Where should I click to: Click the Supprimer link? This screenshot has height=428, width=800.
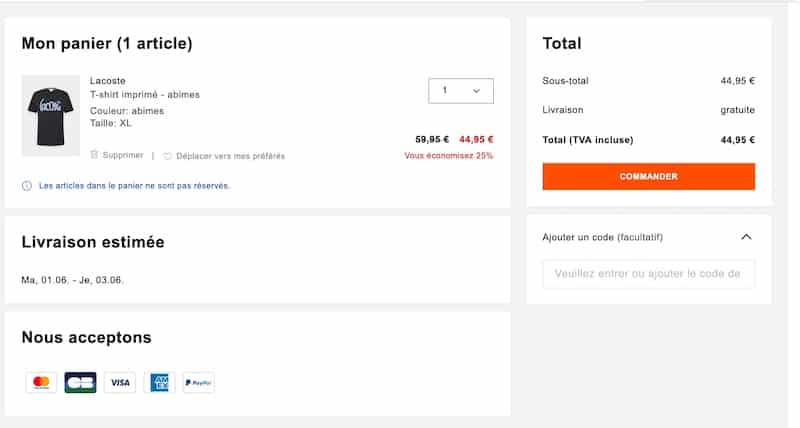tap(123, 155)
